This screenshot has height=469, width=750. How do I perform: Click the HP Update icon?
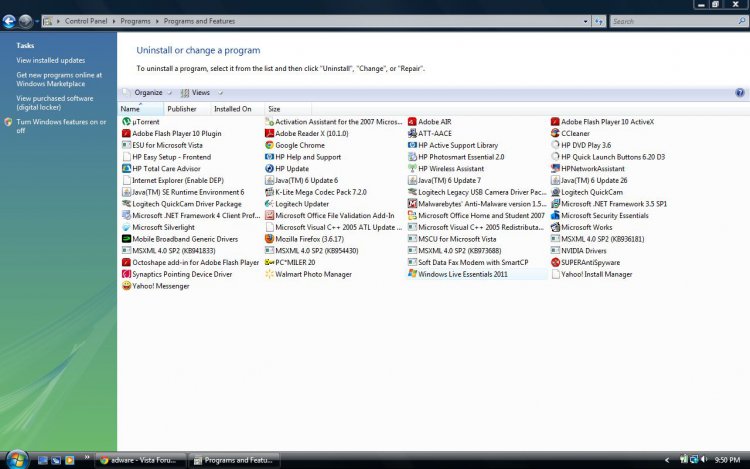(269, 169)
